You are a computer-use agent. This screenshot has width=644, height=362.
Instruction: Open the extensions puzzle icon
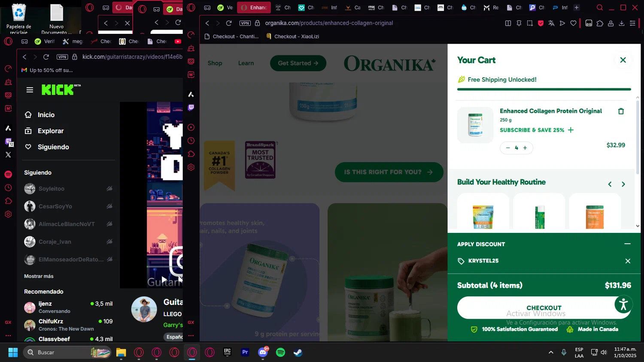(600, 23)
